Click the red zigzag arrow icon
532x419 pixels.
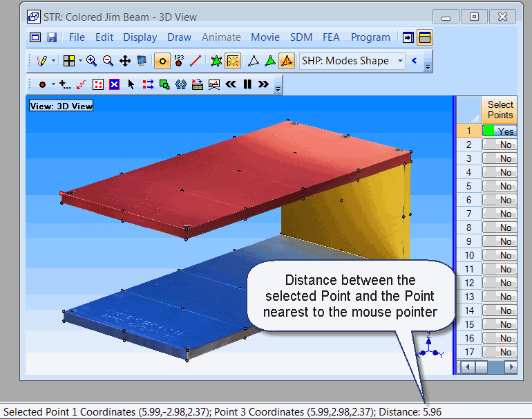[x=81, y=84]
